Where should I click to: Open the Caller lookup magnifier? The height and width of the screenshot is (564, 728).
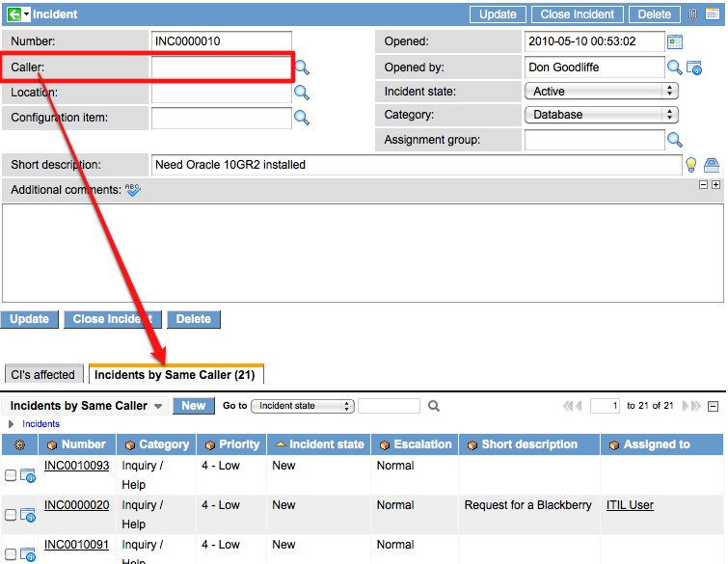coord(302,67)
